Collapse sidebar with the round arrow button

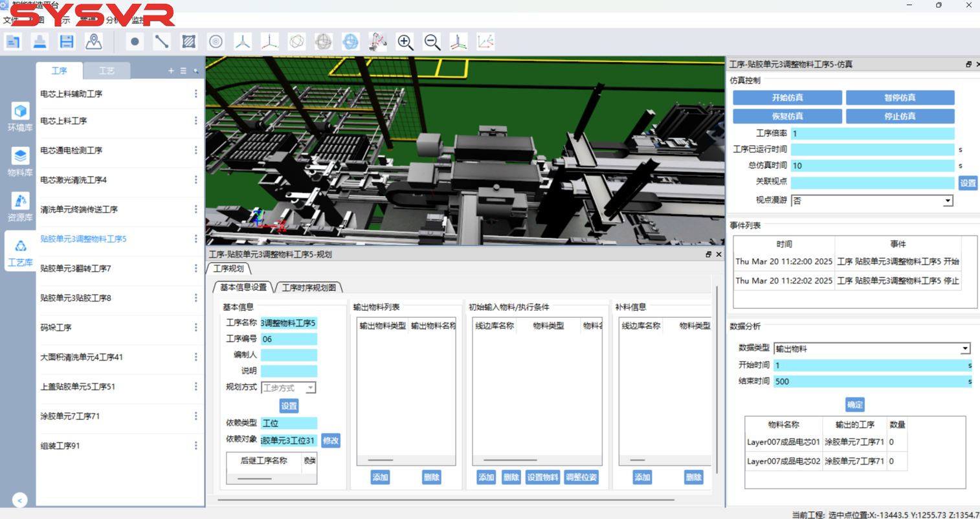(19, 500)
